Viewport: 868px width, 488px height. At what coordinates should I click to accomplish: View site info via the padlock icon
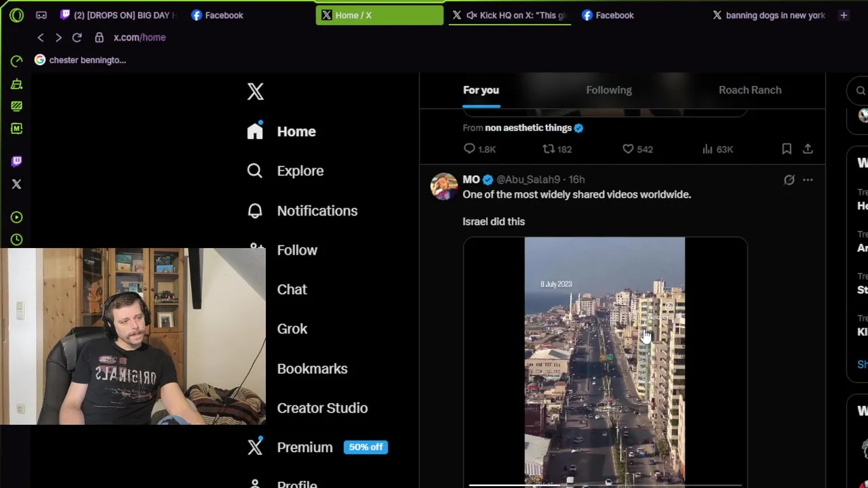99,37
